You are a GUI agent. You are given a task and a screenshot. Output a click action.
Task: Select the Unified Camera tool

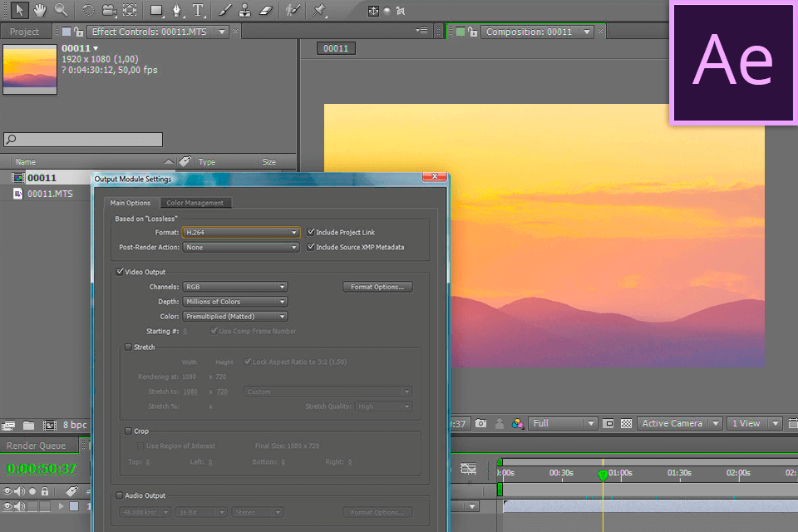(x=109, y=10)
